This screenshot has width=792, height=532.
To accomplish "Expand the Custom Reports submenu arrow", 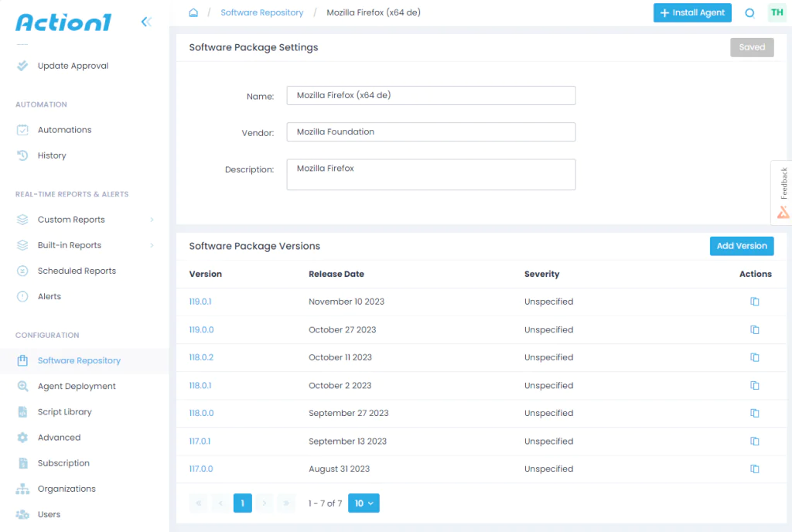I will pos(152,220).
